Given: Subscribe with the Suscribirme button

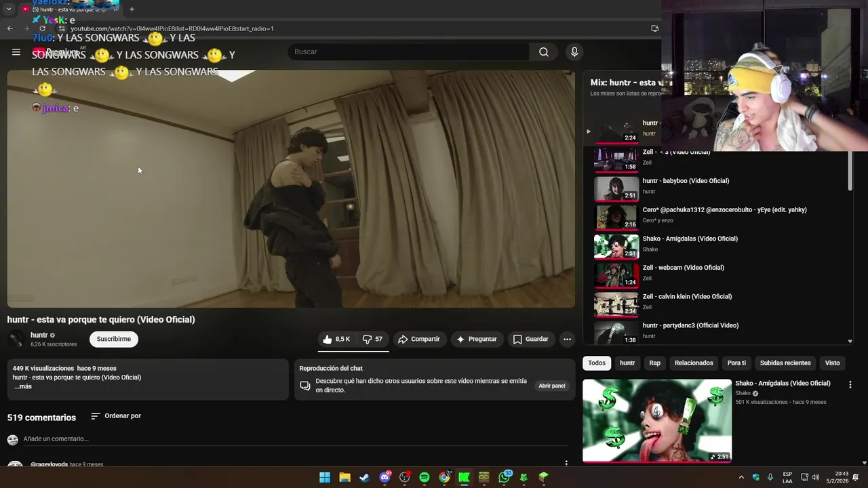Looking at the screenshot, I should (x=114, y=339).
